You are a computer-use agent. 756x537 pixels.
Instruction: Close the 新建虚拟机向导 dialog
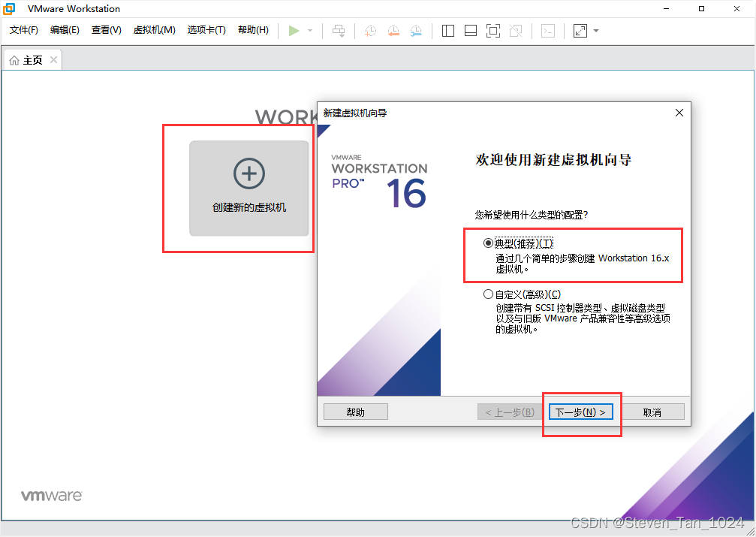[x=679, y=113]
